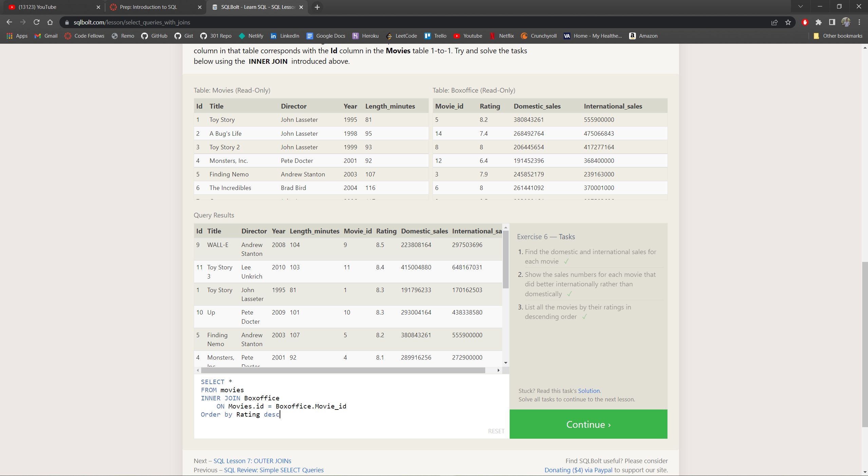The width and height of the screenshot is (868, 476).
Task: Open the task's Solution link
Action: 589,391
